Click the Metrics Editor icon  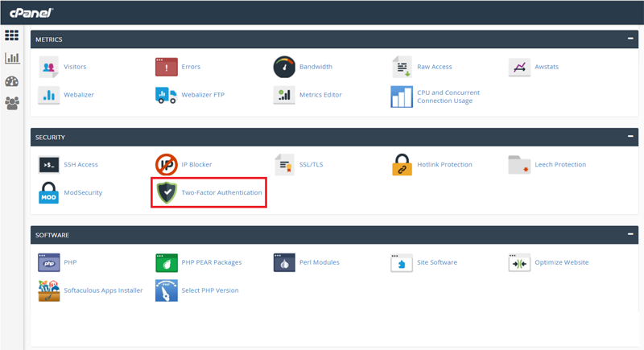284,95
